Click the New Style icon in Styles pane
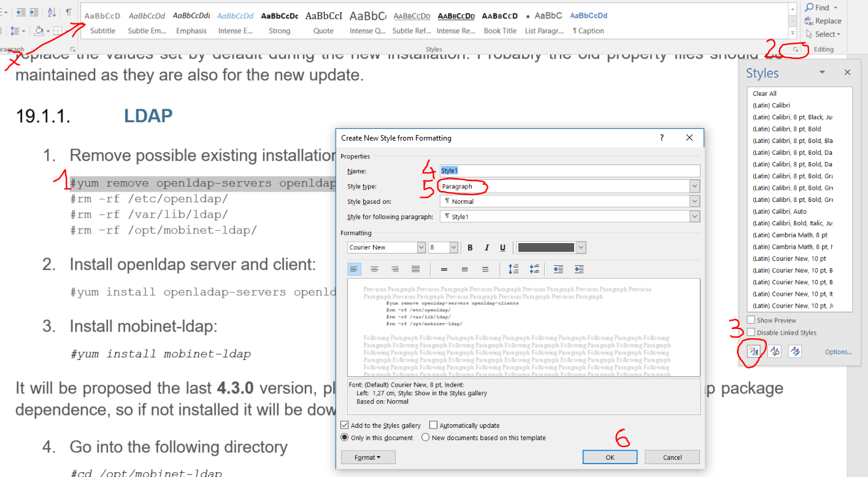This screenshot has width=868, height=477. coord(754,352)
